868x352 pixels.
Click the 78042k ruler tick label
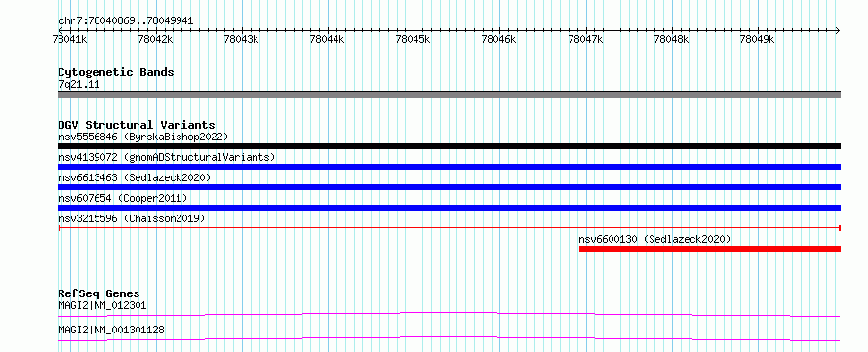coord(155,39)
